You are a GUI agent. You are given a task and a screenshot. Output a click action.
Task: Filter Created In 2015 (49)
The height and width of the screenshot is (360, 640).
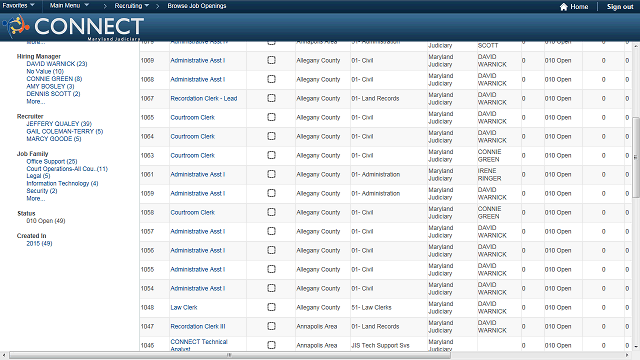(x=39, y=244)
